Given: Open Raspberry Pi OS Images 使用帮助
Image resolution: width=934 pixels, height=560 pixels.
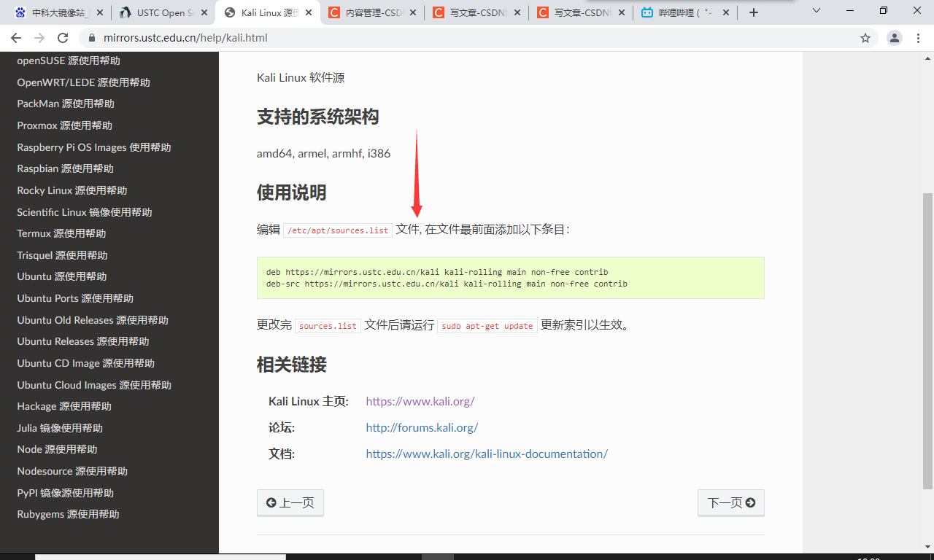Looking at the screenshot, I should pos(94,147).
